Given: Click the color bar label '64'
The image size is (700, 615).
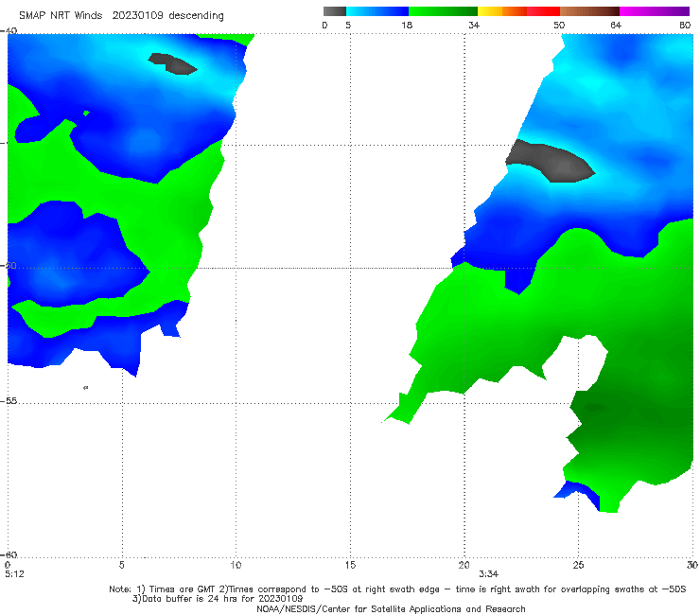Looking at the screenshot, I should click(616, 26).
